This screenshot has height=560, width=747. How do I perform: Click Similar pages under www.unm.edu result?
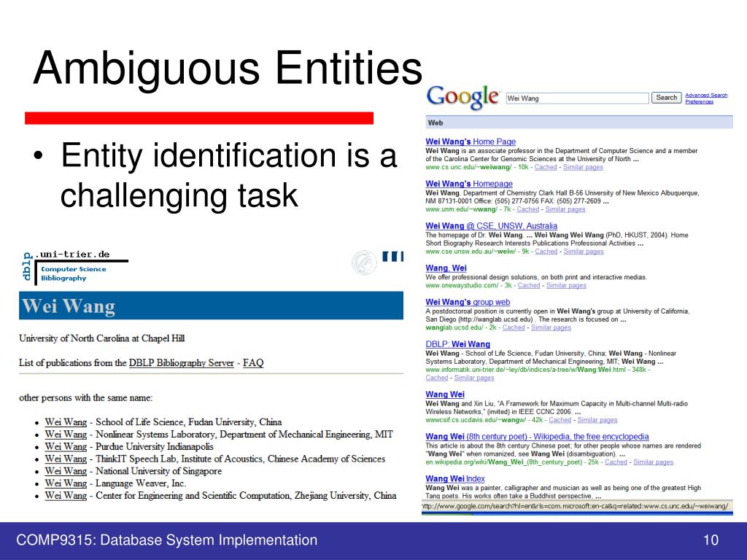pyautogui.click(x=565, y=209)
